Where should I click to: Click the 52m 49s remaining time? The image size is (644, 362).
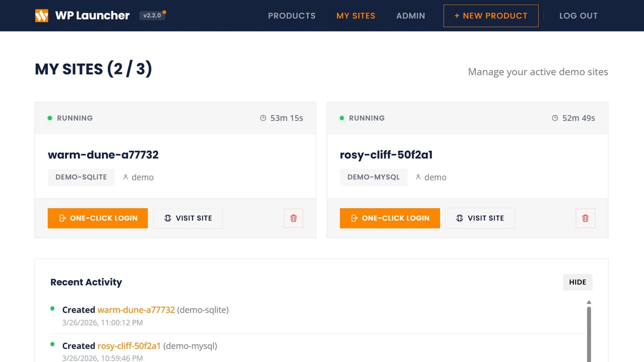(579, 118)
